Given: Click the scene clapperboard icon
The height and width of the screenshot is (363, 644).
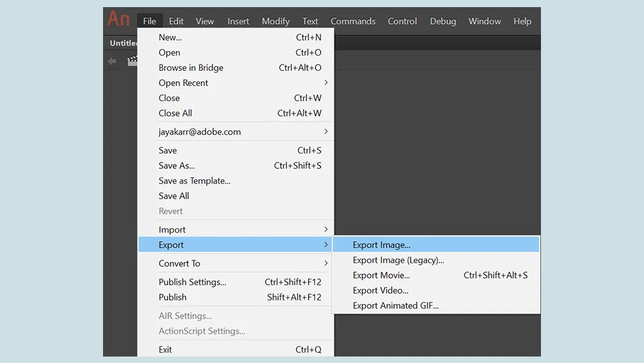Looking at the screenshot, I should (x=132, y=61).
